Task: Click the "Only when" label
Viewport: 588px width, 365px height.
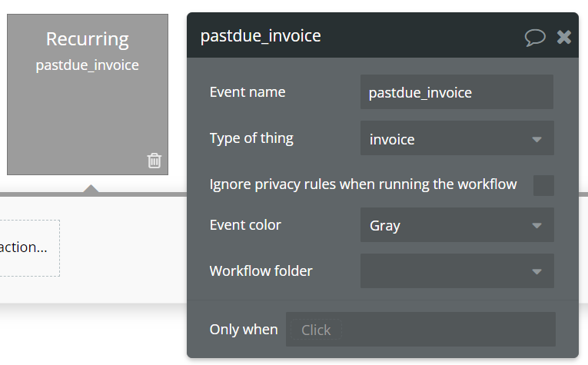Action: (x=244, y=329)
